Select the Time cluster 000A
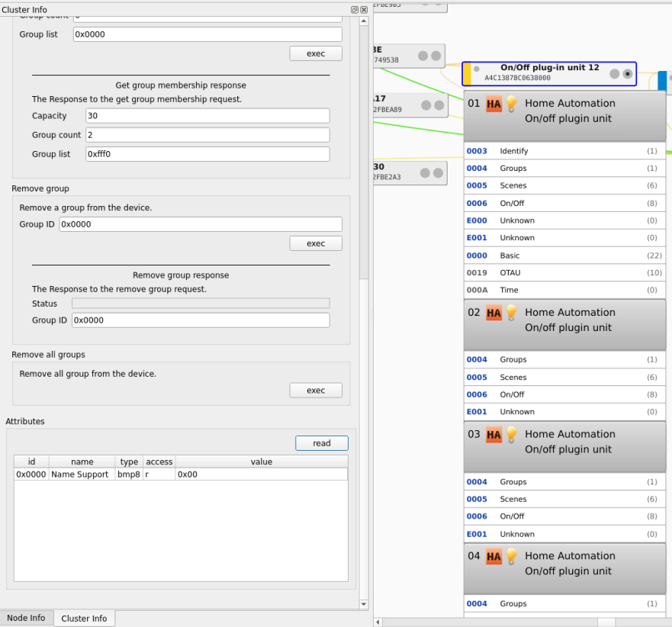 pyautogui.click(x=565, y=290)
